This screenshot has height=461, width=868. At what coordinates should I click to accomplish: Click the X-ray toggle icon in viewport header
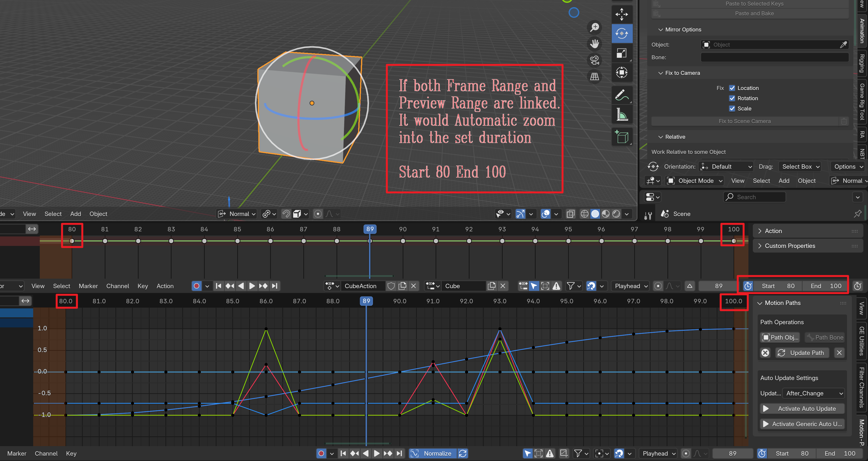pos(571,214)
